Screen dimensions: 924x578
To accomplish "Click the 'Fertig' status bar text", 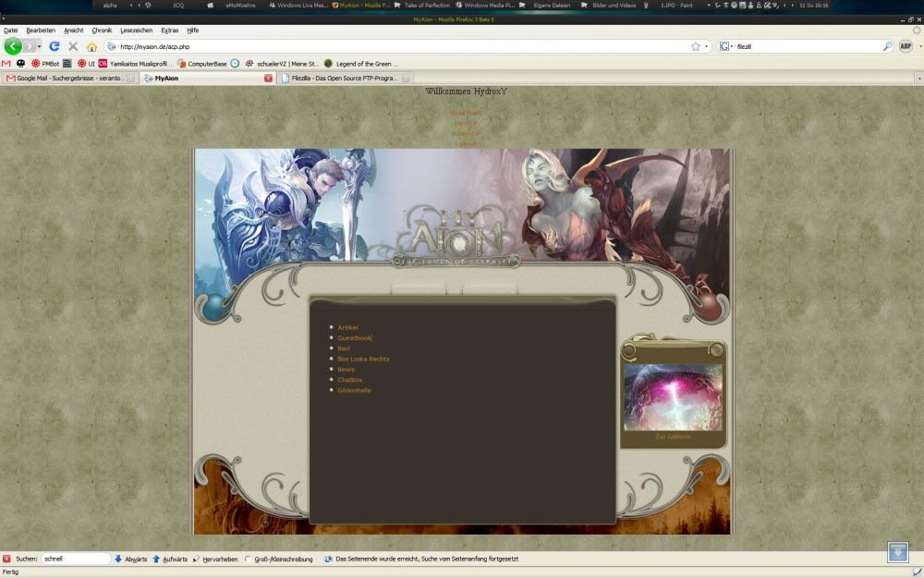I will click(10, 572).
